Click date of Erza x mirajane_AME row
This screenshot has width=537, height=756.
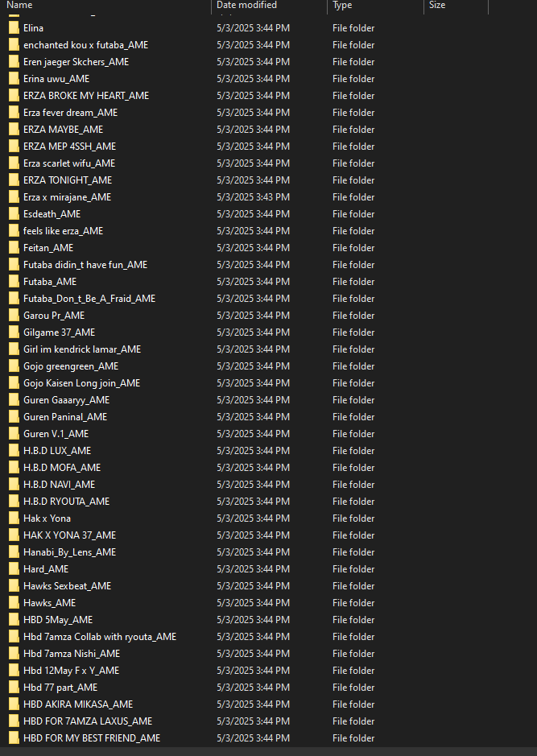253,196
